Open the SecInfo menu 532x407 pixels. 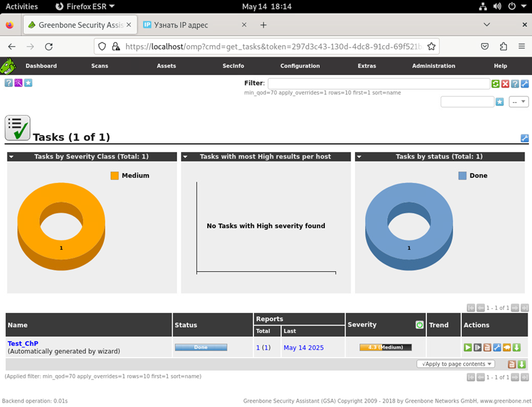pyautogui.click(x=233, y=66)
